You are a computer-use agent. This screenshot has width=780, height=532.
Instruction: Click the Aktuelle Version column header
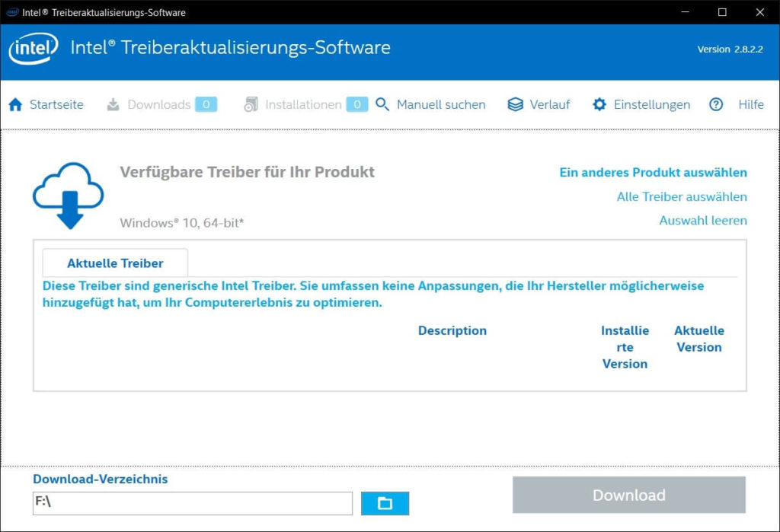tap(698, 339)
